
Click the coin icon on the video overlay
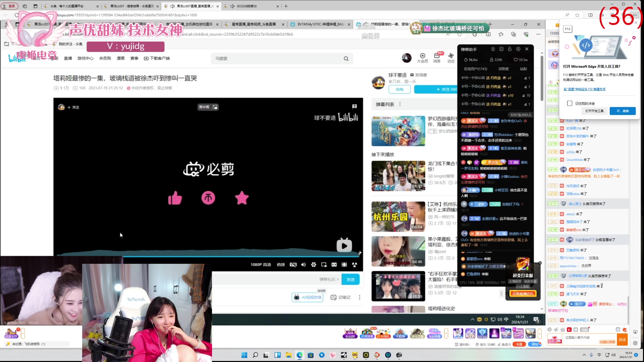pos(208,198)
